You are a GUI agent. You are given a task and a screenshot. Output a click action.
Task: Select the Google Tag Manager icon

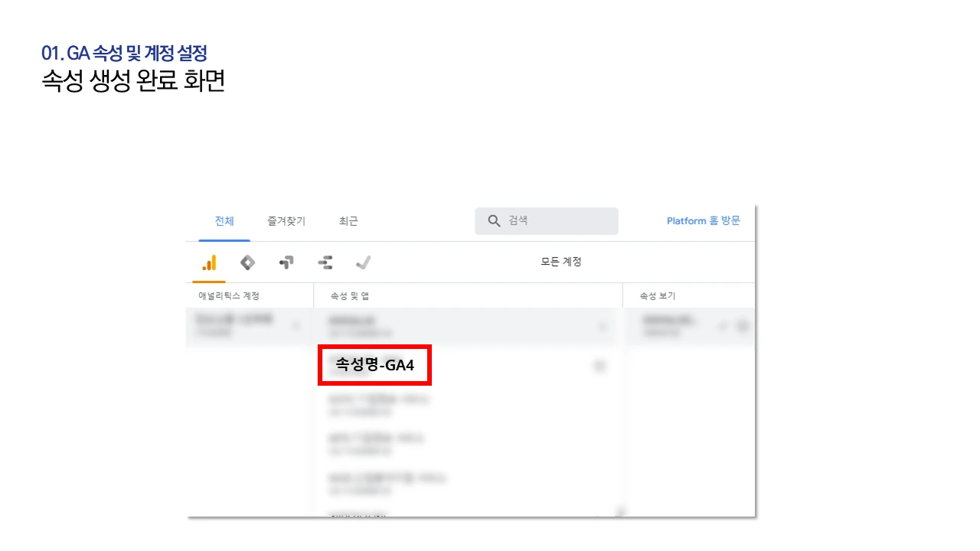286,262
